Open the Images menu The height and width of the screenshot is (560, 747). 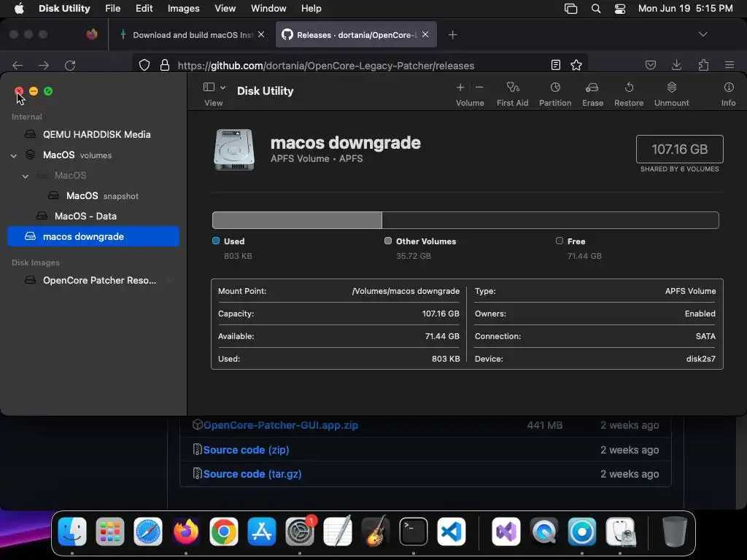pyautogui.click(x=183, y=9)
